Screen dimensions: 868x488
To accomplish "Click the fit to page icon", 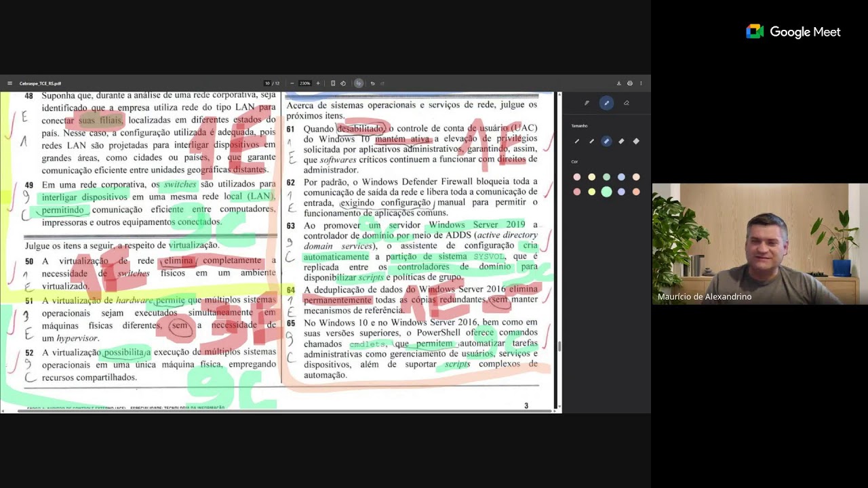I will [333, 83].
